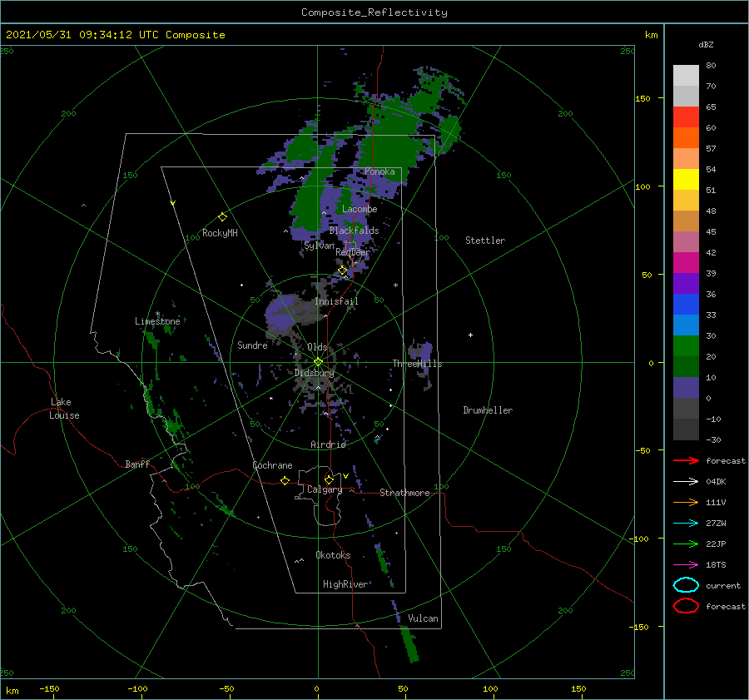Click the cyan 27ZW arrow symbol
The image size is (749, 700).
pos(686,524)
